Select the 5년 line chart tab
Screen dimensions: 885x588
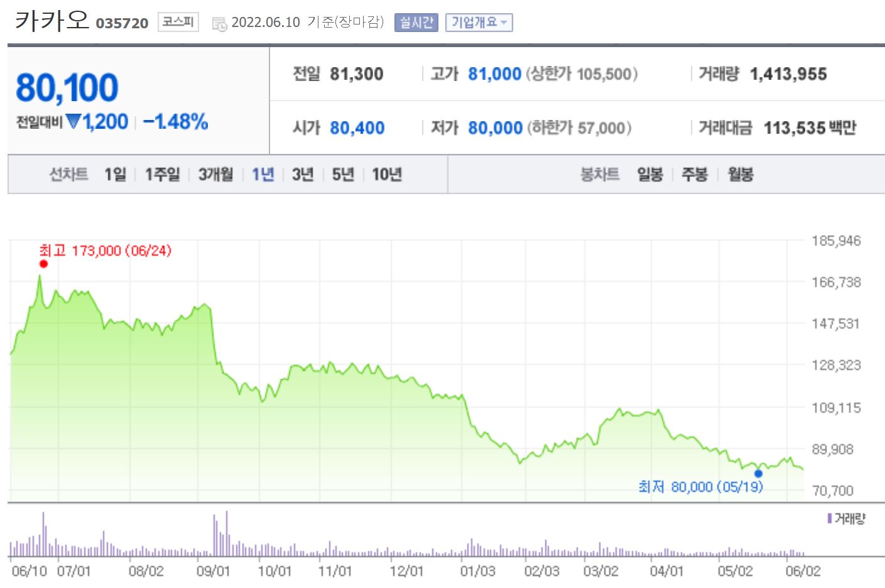(343, 174)
